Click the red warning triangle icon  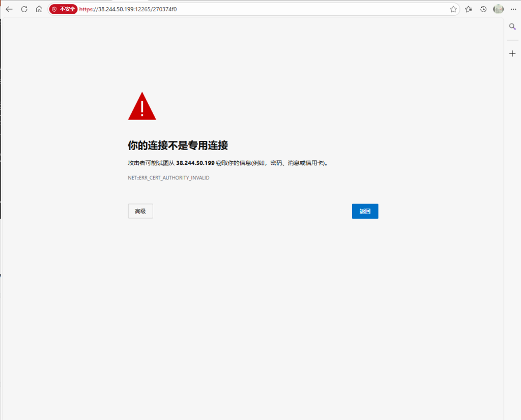pyautogui.click(x=142, y=106)
